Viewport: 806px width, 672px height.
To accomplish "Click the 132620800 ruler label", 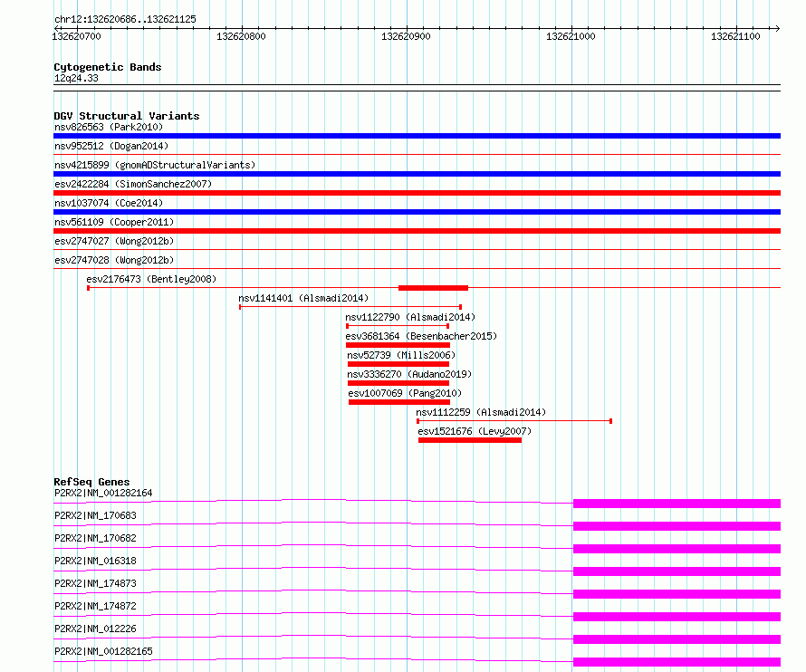I will [241, 36].
